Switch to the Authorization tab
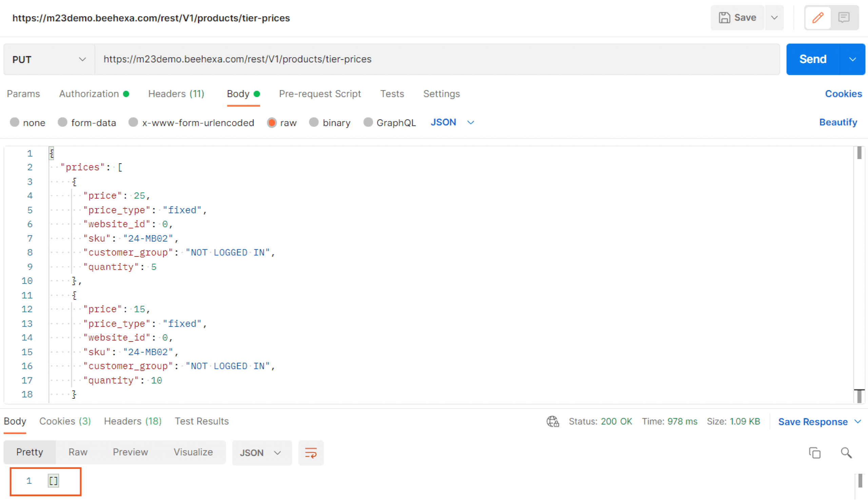Image resolution: width=868 pixels, height=500 pixels. coord(90,93)
